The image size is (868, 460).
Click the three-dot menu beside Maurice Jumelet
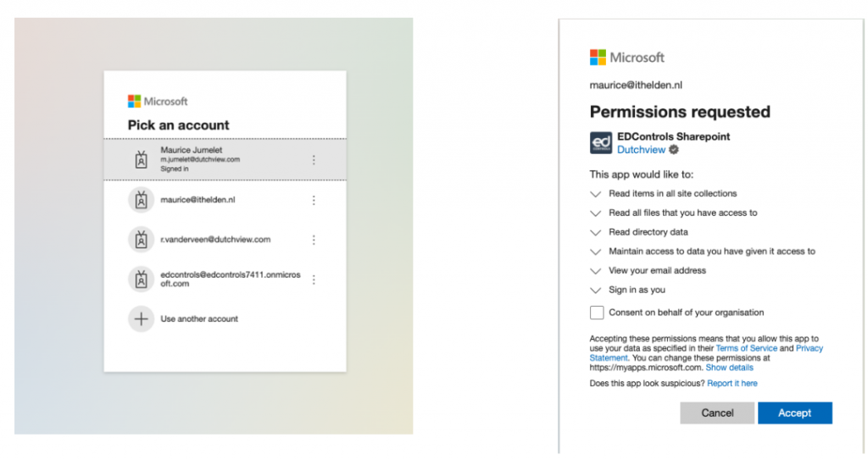click(x=314, y=159)
